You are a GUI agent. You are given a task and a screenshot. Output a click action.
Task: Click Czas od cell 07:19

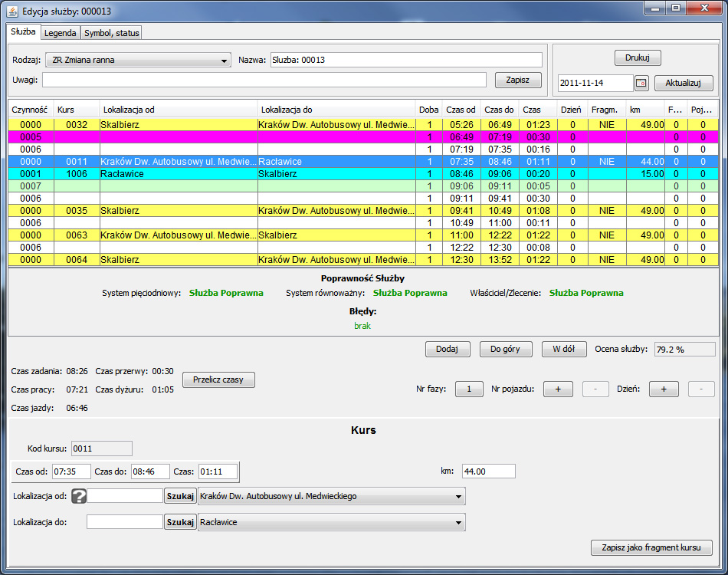[x=461, y=149]
